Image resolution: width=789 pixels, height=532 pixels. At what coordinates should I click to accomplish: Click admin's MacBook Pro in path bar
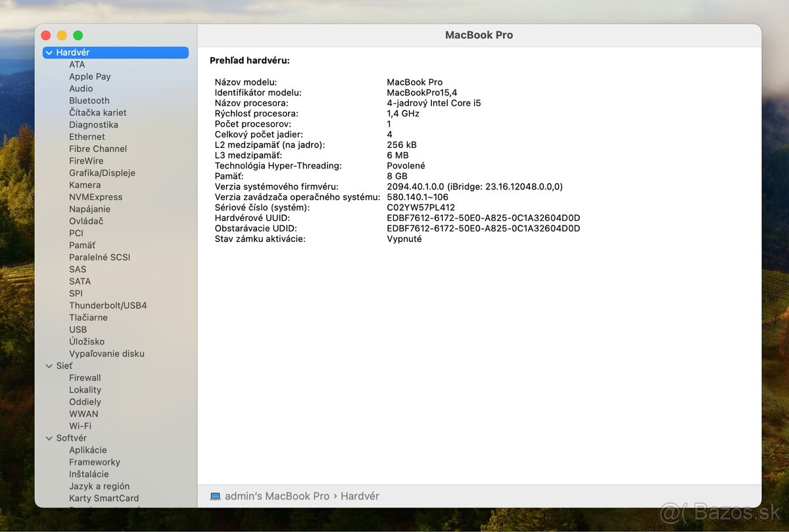coord(277,496)
